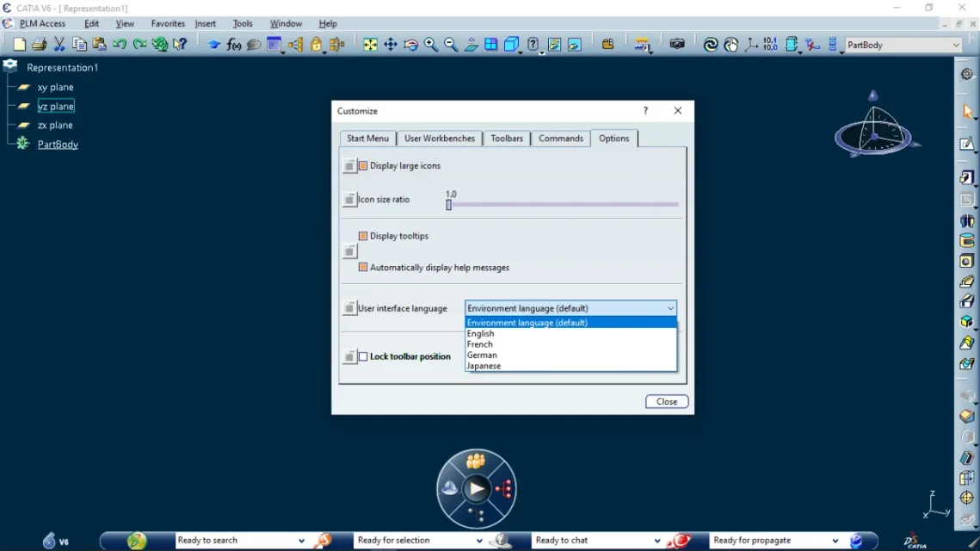Click the axis system icon

pos(751,45)
